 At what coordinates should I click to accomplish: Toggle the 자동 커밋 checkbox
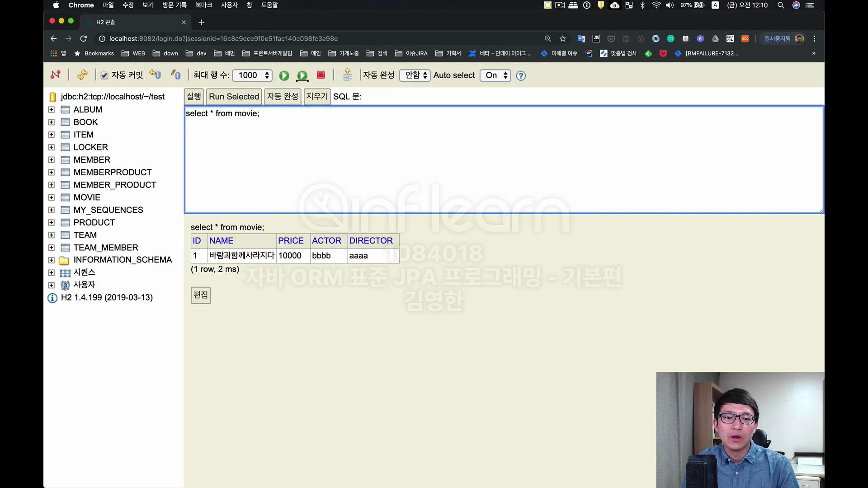(104, 75)
